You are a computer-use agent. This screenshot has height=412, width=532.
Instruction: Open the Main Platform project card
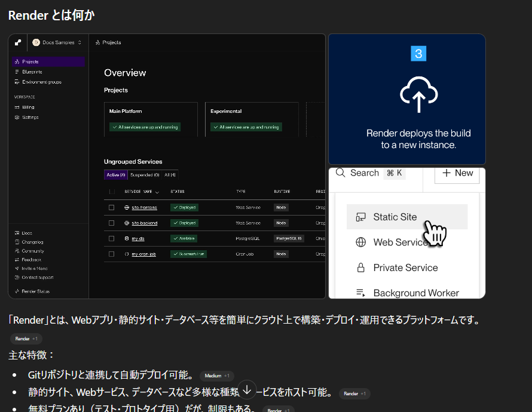click(151, 119)
